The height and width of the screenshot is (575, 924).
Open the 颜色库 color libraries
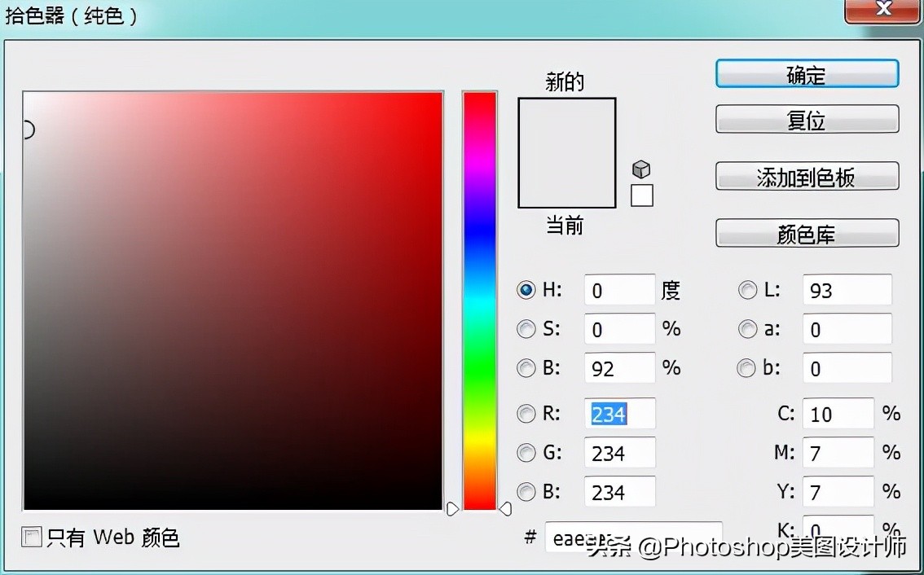tap(807, 234)
